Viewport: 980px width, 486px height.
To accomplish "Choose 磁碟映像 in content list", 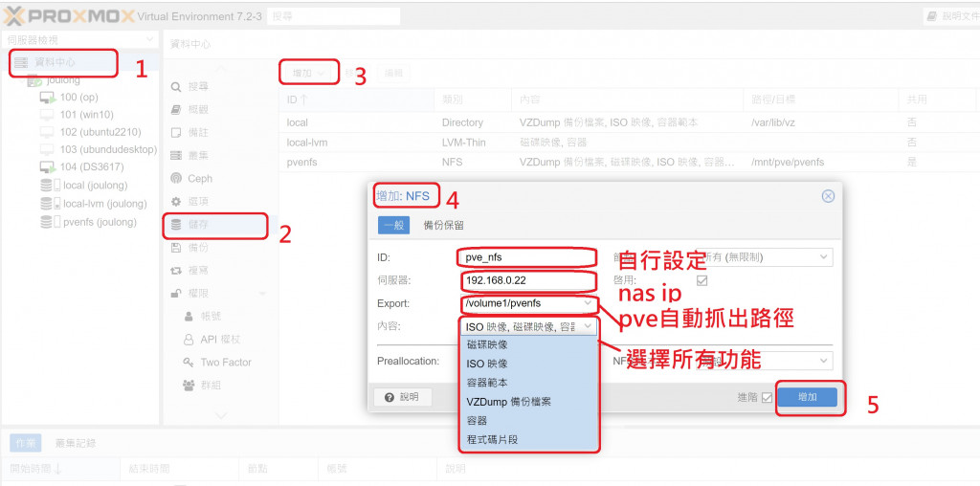I will [x=529, y=344].
